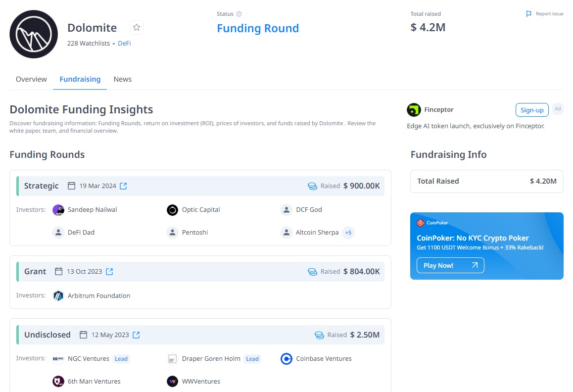
Task: Open the News tab
Action: click(x=122, y=79)
